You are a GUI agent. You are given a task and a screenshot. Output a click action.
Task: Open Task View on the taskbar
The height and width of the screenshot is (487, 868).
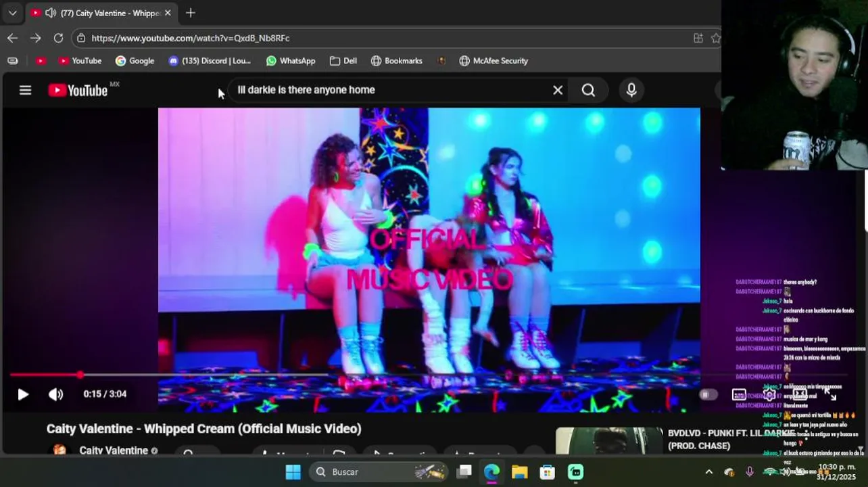click(464, 471)
